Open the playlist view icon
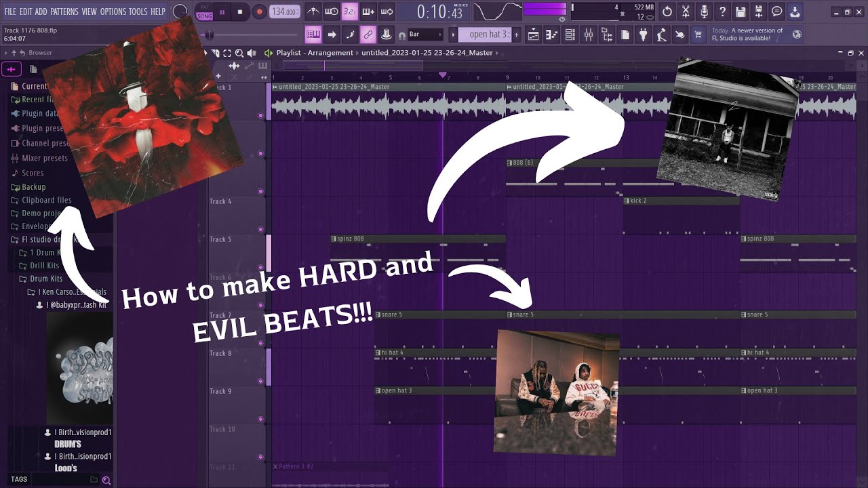868x488 pixels. (534, 35)
